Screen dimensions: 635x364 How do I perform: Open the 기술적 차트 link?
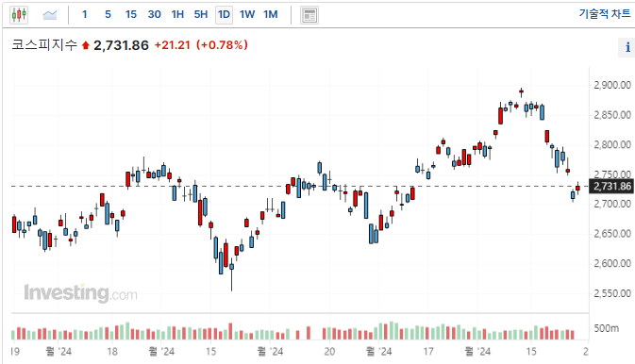pyautogui.click(x=604, y=14)
